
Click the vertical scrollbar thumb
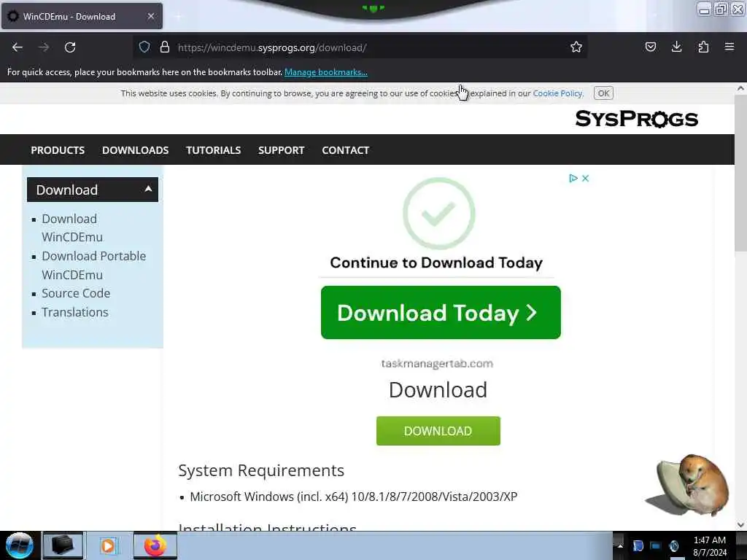pyautogui.click(x=740, y=174)
